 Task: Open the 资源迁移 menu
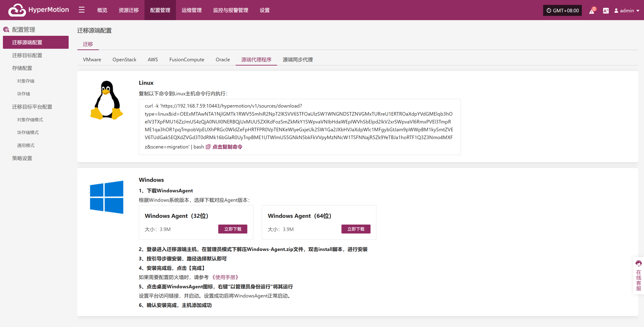click(x=129, y=10)
